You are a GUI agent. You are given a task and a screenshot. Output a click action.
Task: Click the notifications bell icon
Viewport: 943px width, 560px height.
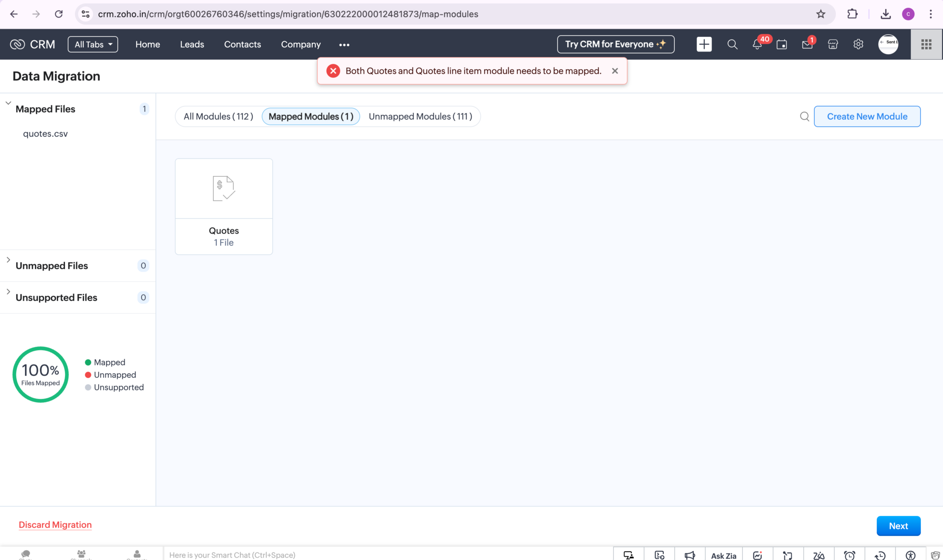coord(757,45)
